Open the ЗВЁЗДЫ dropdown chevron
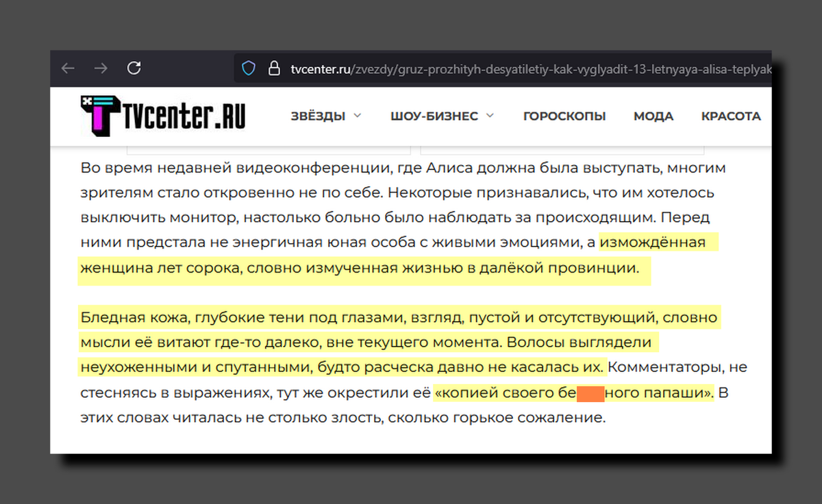The height and width of the screenshot is (504, 822). tap(358, 116)
